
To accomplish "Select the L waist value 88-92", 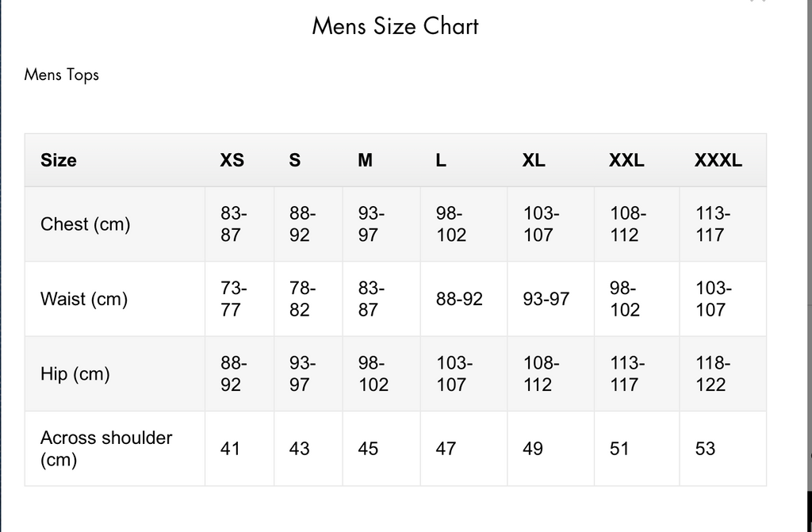I will (459, 300).
